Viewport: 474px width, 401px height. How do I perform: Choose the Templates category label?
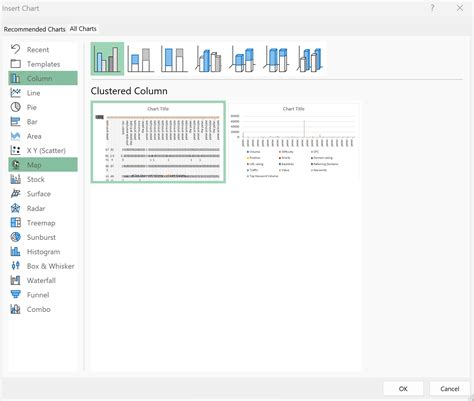[43, 64]
